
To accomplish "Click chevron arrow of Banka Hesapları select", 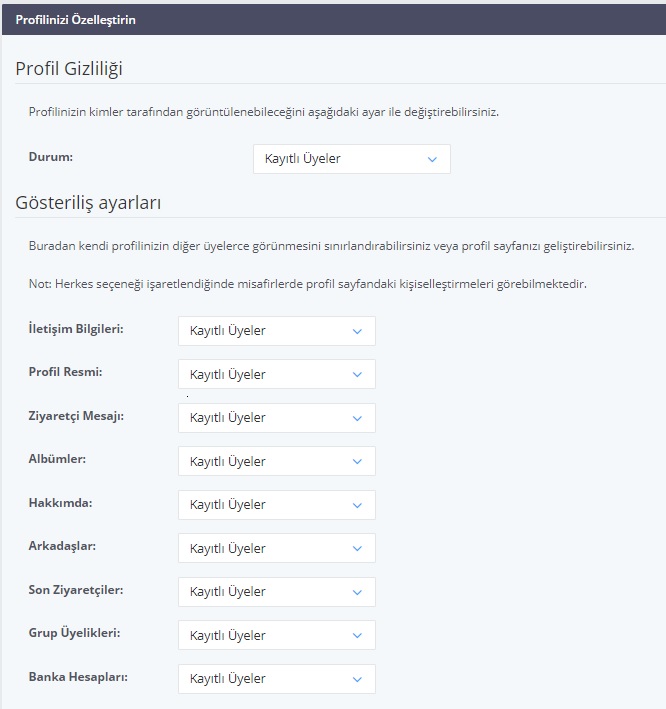I will 357,679.
